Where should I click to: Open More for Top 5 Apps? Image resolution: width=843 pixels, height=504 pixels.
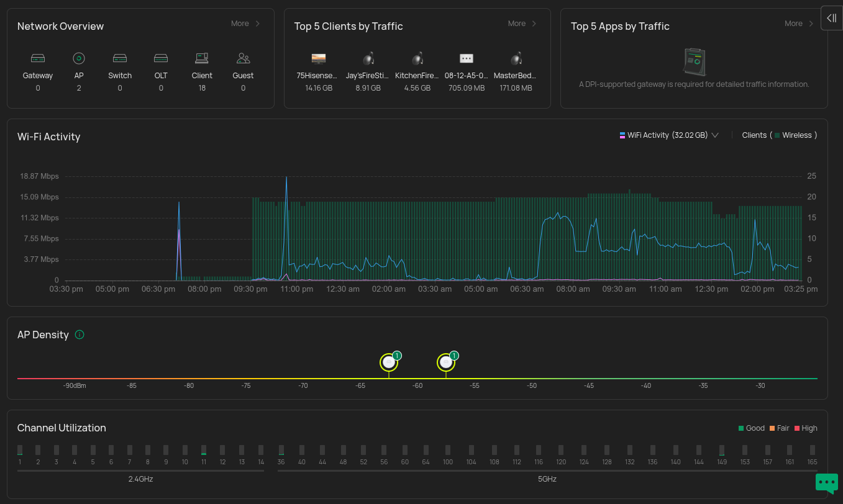(799, 24)
